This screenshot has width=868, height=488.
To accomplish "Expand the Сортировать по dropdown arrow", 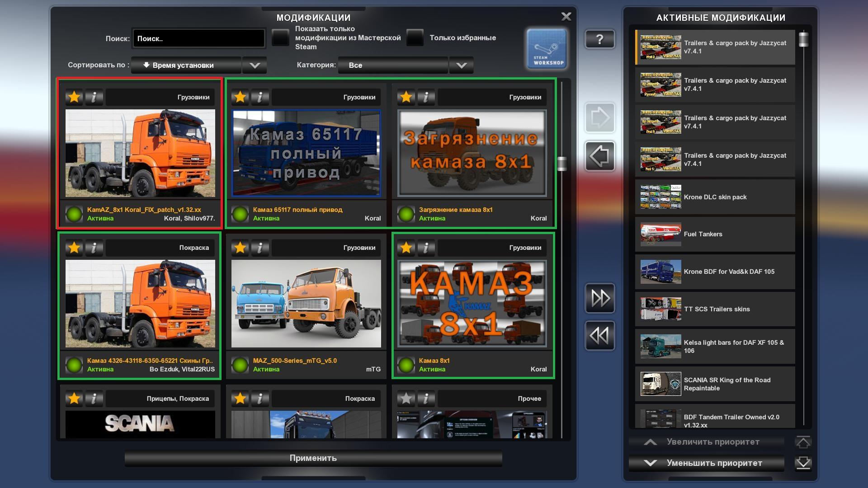I will [255, 66].
